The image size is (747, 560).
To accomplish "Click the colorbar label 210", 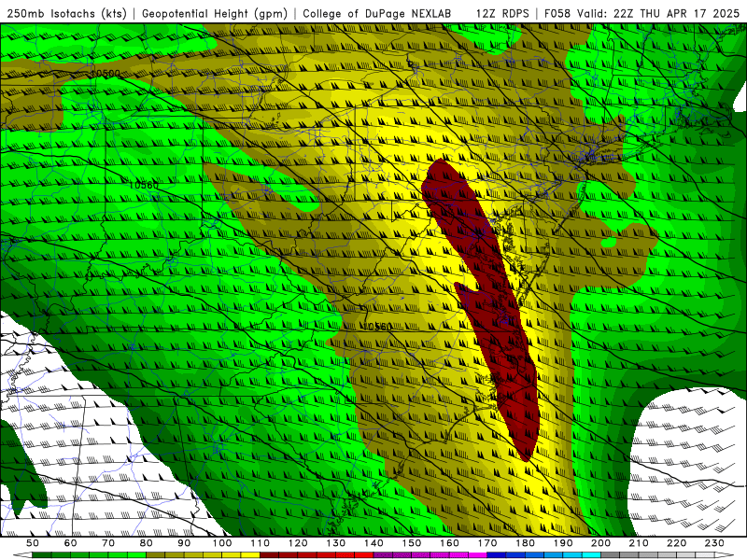I will coord(639,543).
